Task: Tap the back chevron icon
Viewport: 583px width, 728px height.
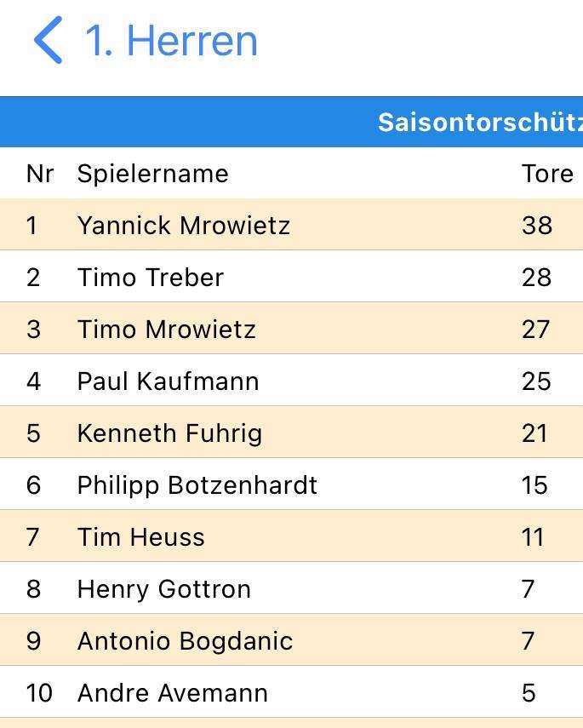Action: point(48,40)
